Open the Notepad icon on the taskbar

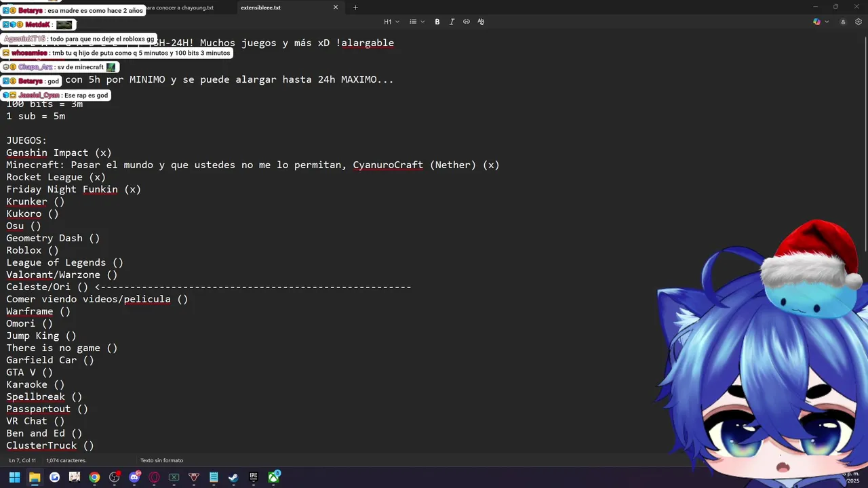(214, 477)
